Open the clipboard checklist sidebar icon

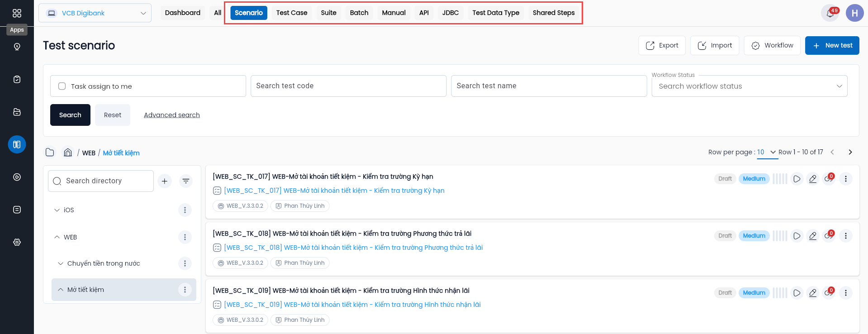click(x=17, y=79)
